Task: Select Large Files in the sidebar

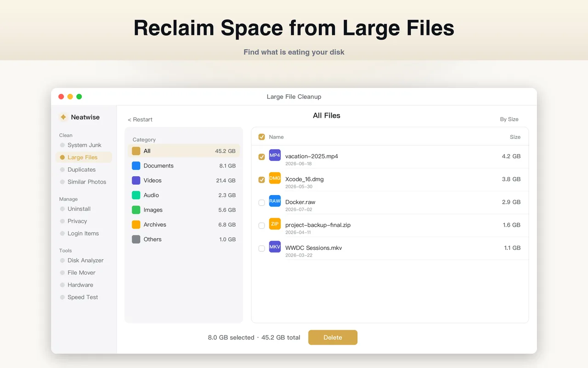Action: 84,157
